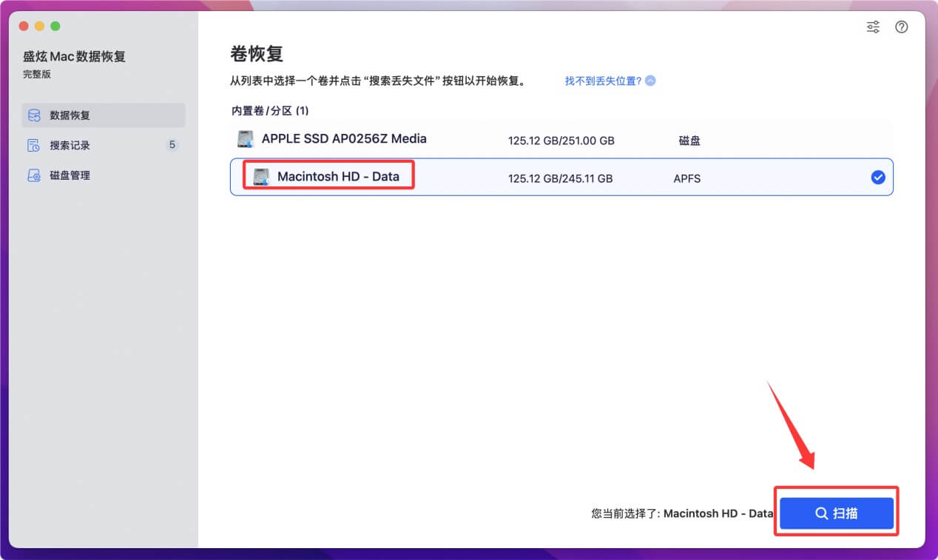Toggle full screen with the green traffic light
938x560 pixels.
pos(55,25)
